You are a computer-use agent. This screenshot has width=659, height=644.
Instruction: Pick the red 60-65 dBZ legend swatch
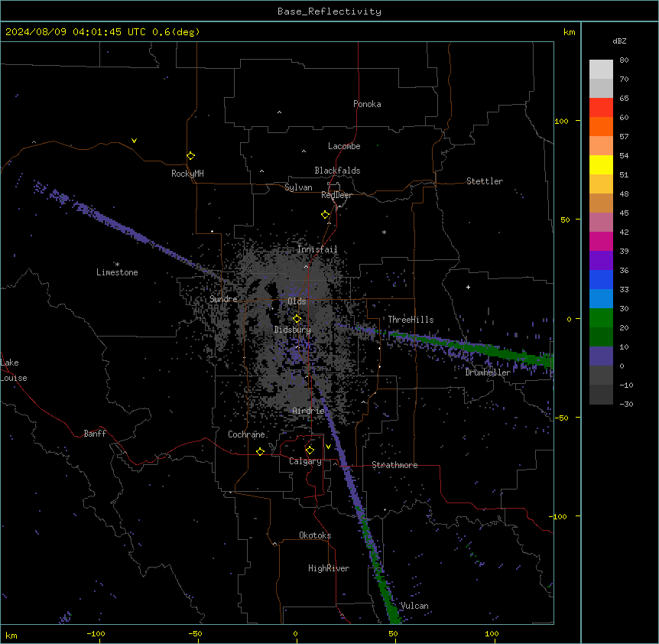click(601, 108)
